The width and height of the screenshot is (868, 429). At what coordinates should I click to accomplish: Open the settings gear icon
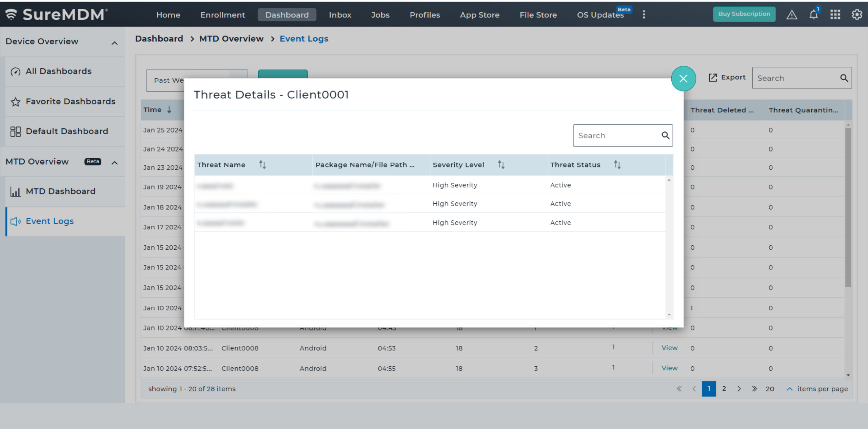pos(857,15)
